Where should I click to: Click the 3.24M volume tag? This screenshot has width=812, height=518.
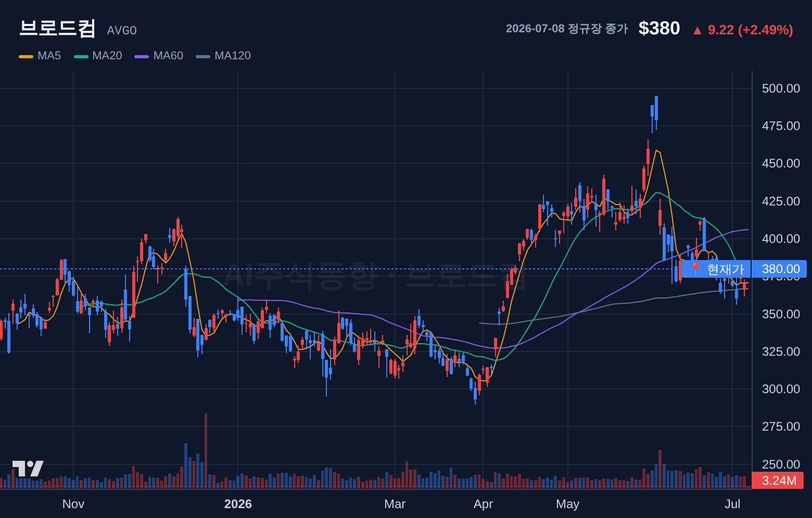pos(778,481)
